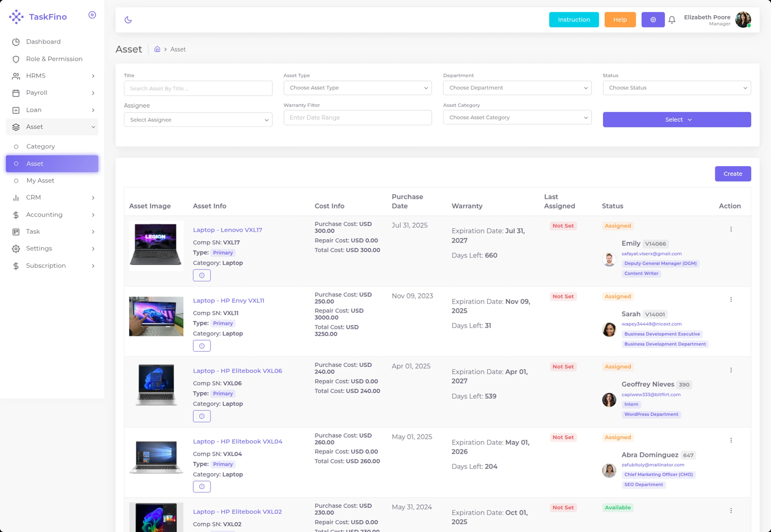Open Category under the Asset menu
This screenshot has width=771, height=532.
pos(40,147)
